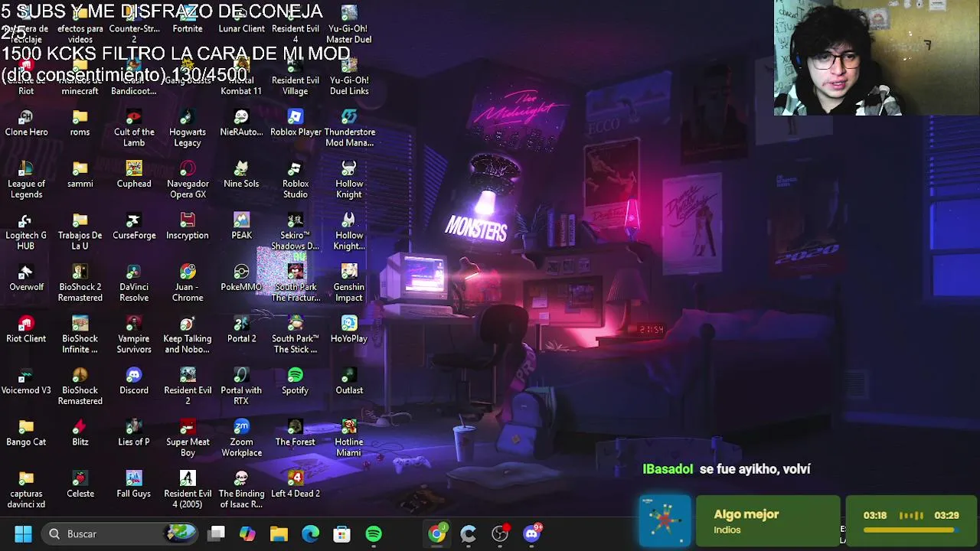Select the Riot Client desktop icon
This screenshot has height=551, width=980.
click(x=26, y=329)
